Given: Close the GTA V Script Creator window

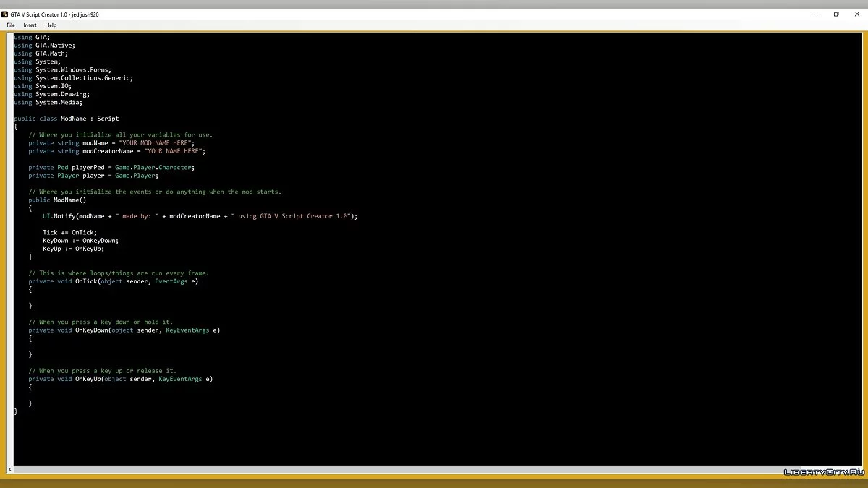Looking at the screenshot, I should click(x=856, y=14).
